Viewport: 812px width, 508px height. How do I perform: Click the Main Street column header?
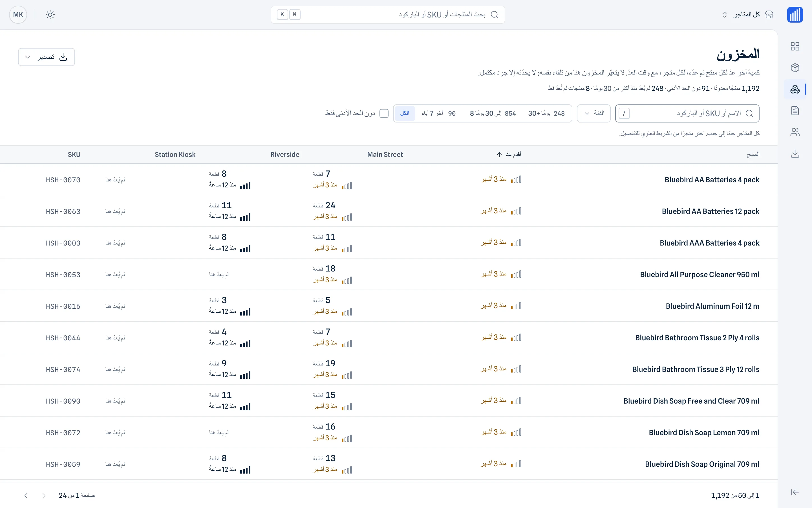point(385,155)
